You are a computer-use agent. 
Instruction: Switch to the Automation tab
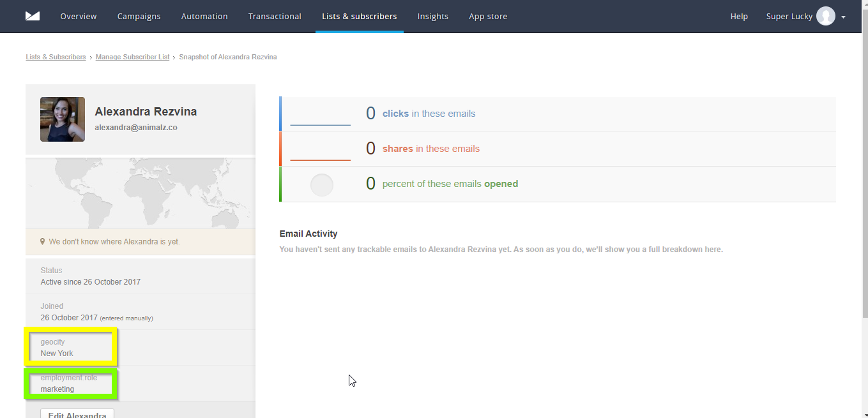click(x=204, y=16)
